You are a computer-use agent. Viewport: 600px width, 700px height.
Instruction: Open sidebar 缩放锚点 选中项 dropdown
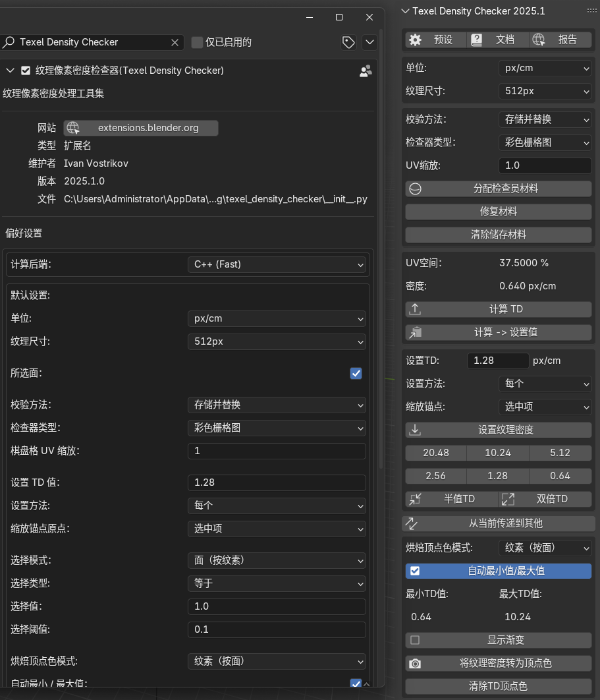(545, 407)
